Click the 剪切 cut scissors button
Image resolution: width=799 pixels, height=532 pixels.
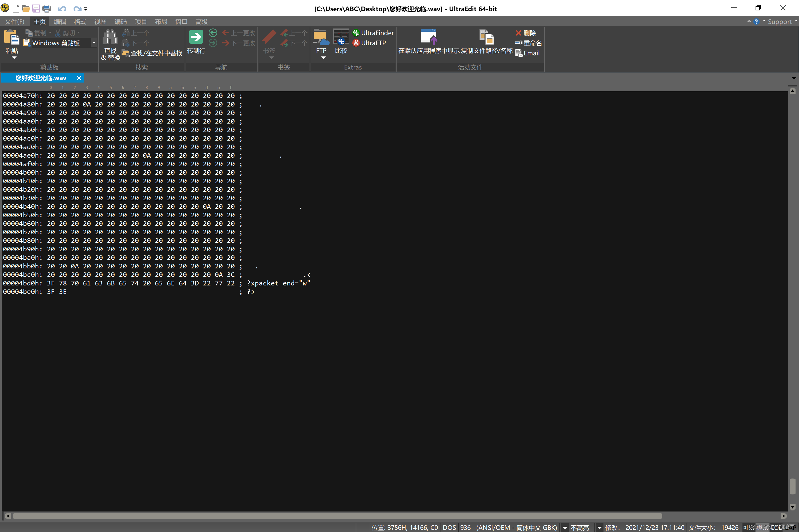(65, 33)
